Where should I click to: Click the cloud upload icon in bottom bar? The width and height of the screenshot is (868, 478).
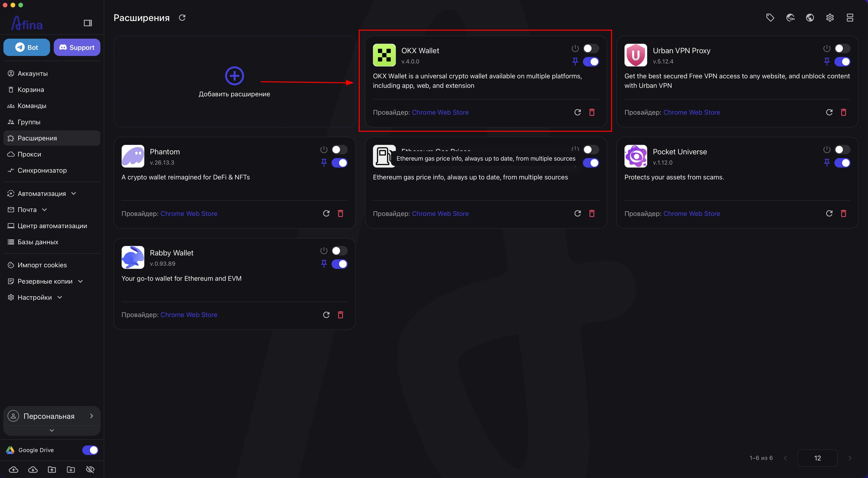pos(14,470)
